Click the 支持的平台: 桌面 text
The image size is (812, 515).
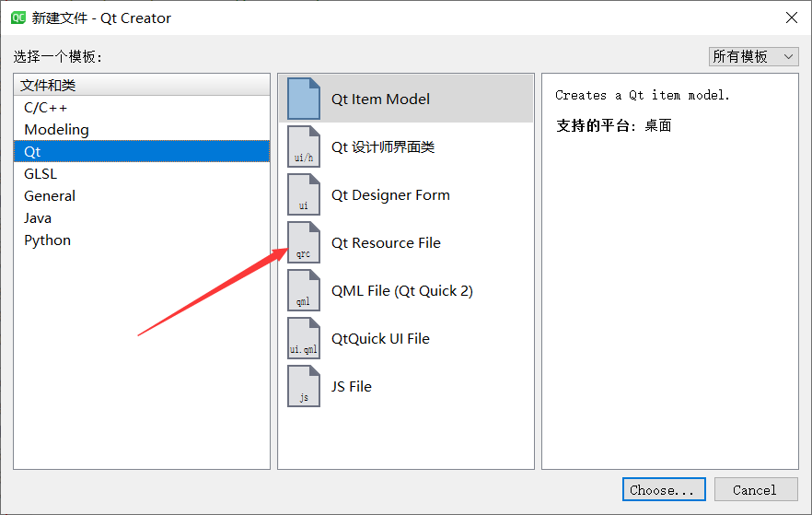614,125
